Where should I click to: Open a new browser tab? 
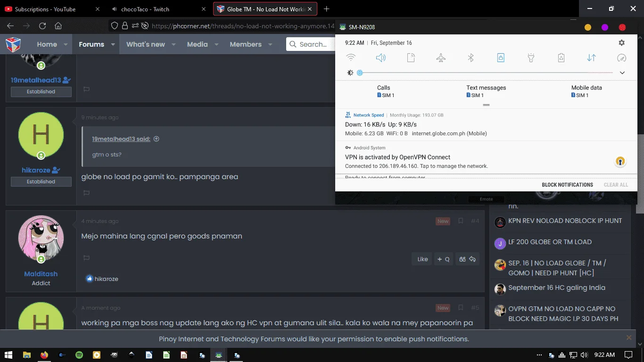pos(327,9)
